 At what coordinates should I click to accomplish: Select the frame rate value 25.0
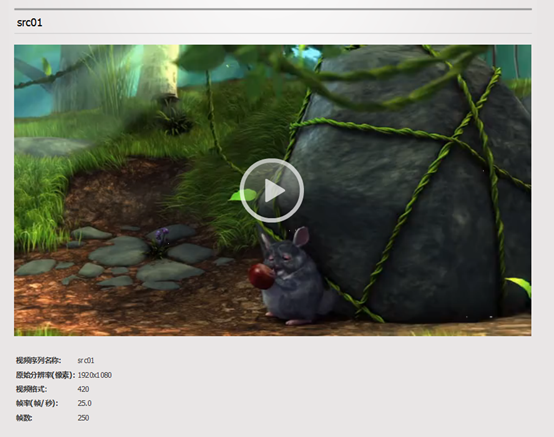(84, 403)
